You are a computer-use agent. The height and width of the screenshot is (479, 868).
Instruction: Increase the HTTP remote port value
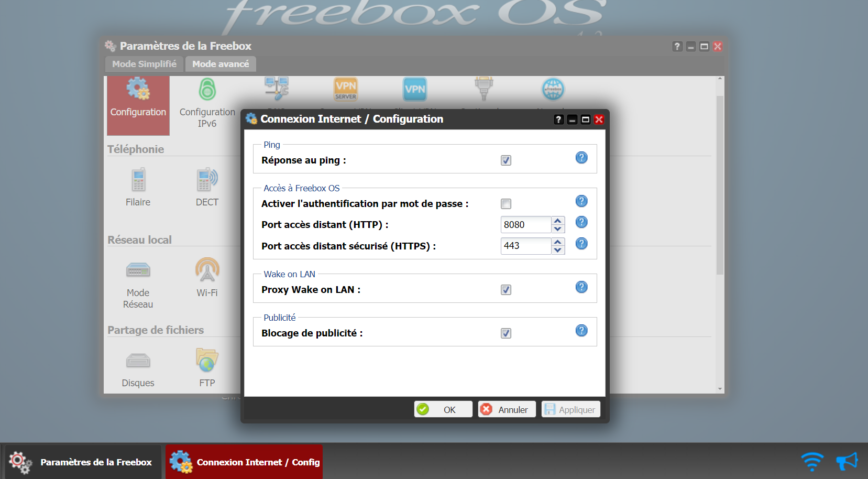point(558,221)
